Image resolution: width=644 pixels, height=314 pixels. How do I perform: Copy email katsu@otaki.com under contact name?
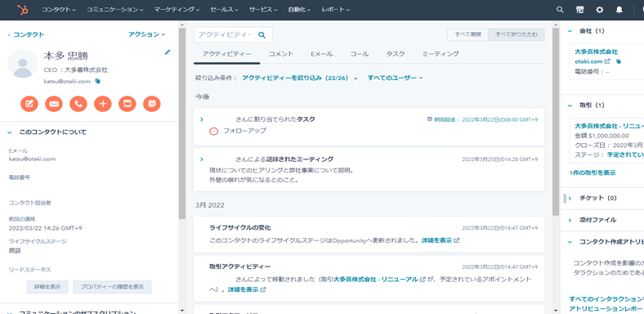coord(97,82)
